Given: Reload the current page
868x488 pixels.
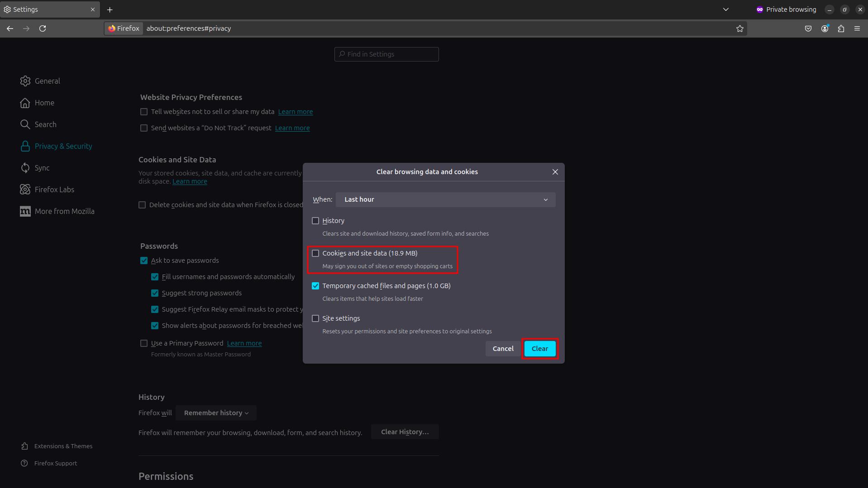Looking at the screenshot, I should 43,28.
